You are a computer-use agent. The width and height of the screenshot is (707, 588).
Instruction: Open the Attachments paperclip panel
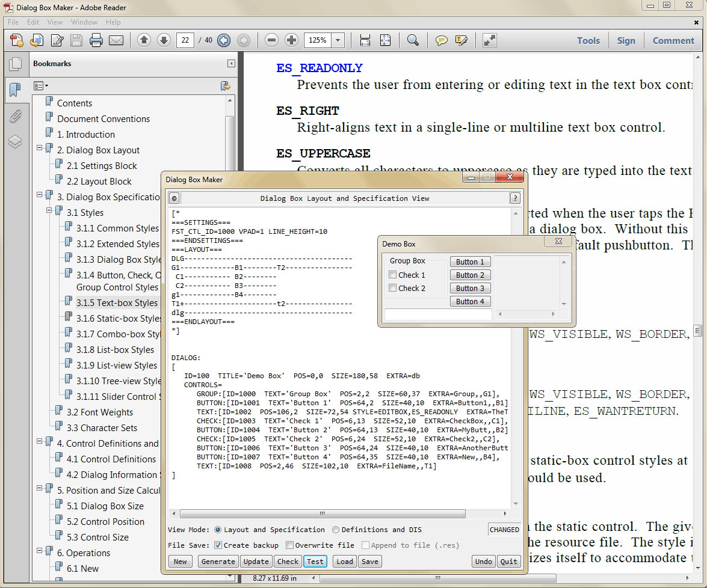point(15,116)
